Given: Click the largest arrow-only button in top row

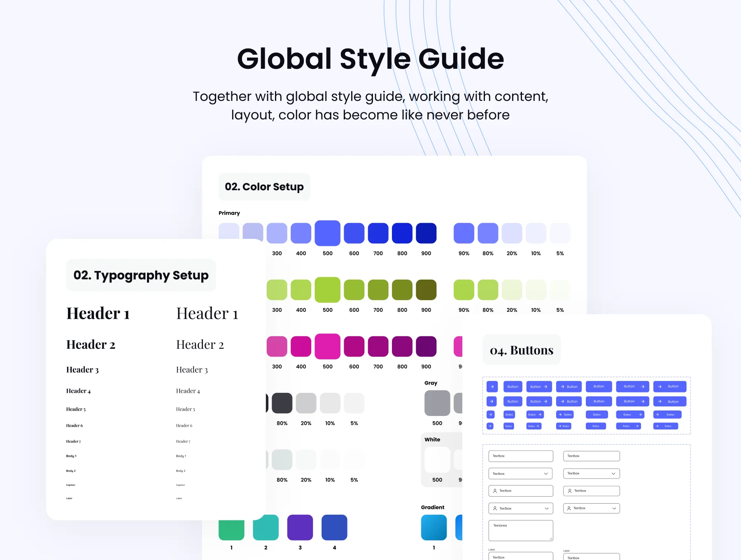Looking at the screenshot, I should [x=492, y=387].
